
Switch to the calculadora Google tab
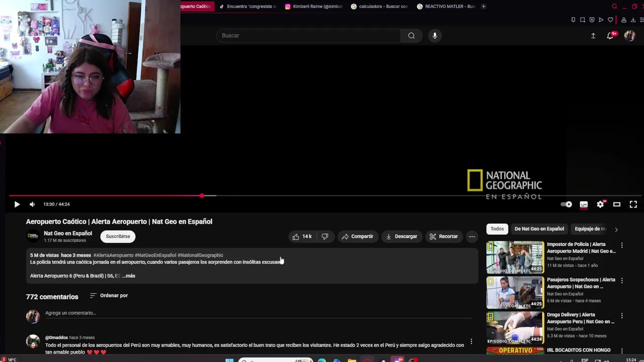pyautogui.click(x=380, y=7)
